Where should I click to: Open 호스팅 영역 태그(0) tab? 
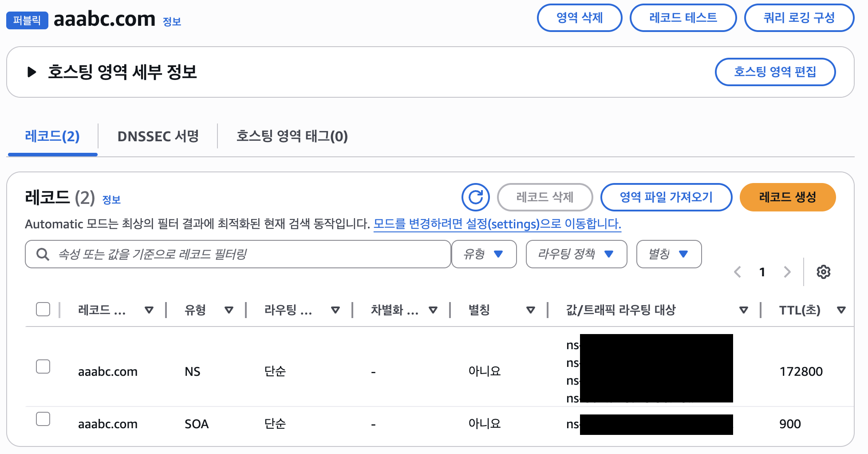tap(292, 136)
